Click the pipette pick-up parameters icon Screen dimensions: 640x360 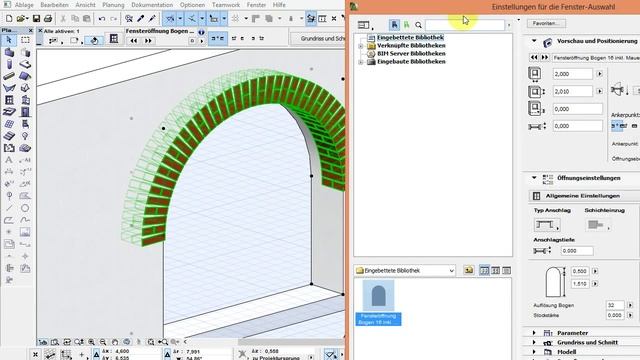coord(140,18)
